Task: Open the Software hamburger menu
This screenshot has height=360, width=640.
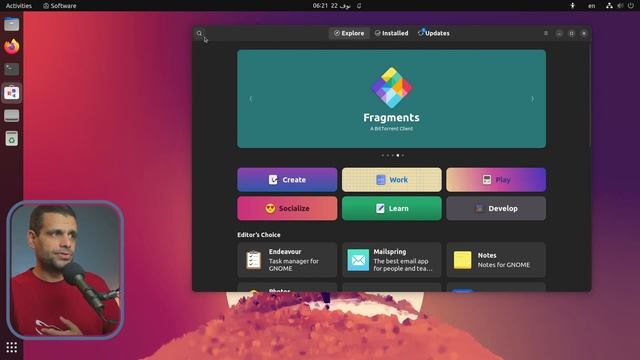Action: (x=546, y=33)
